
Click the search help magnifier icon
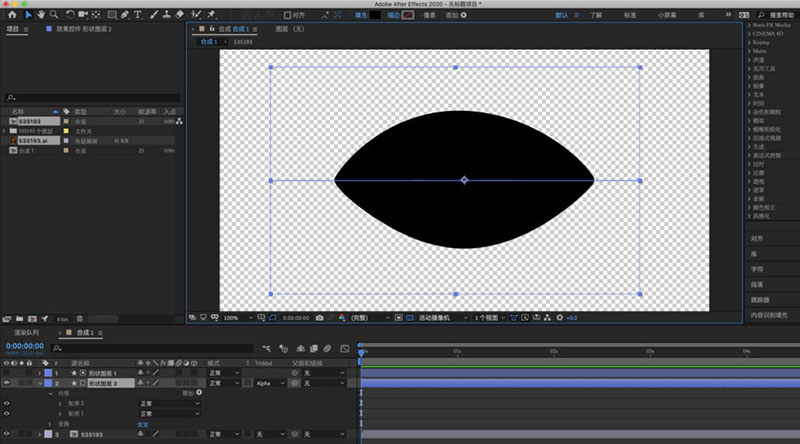[762, 16]
